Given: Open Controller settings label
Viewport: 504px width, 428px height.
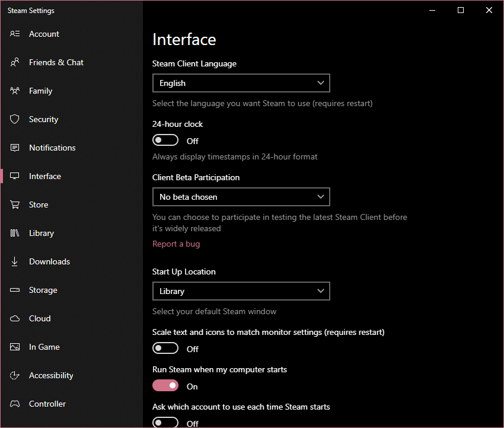Looking at the screenshot, I should point(47,404).
